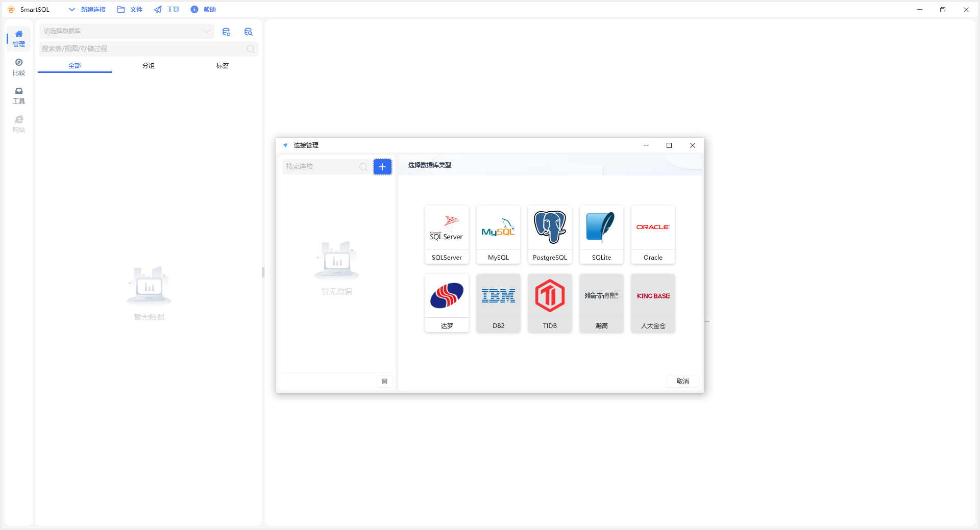Switch to the 分组 tab
Image resolution: width=980 pixels, height=530 pixels.
(149, 66)
